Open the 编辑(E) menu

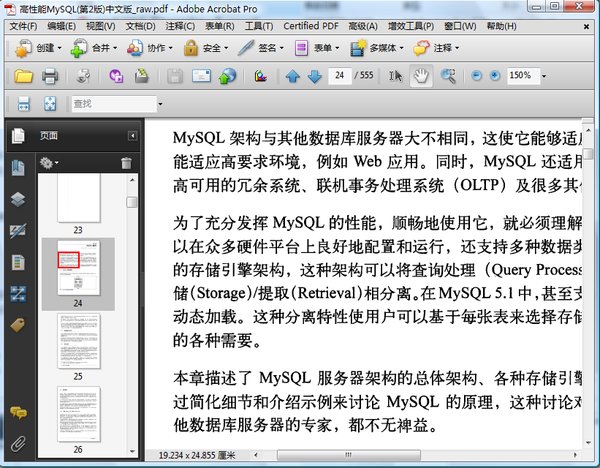pos(62,26)
